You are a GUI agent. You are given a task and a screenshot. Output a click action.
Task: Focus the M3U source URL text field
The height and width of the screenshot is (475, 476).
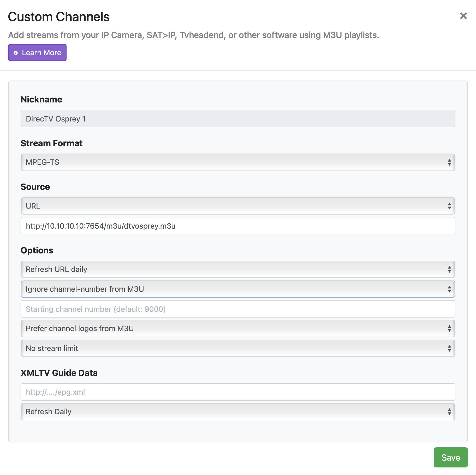[x=237, y=226]
